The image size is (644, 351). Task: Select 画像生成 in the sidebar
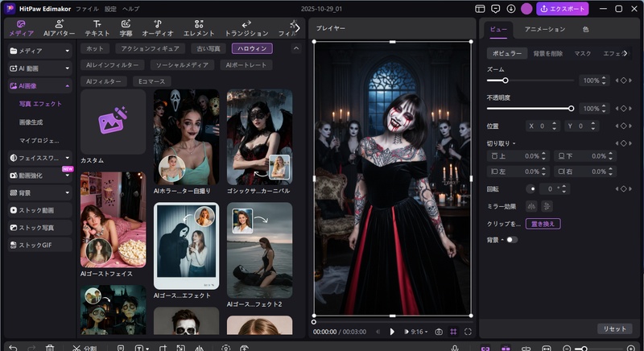pyautogui.click(x=31, y=122)
